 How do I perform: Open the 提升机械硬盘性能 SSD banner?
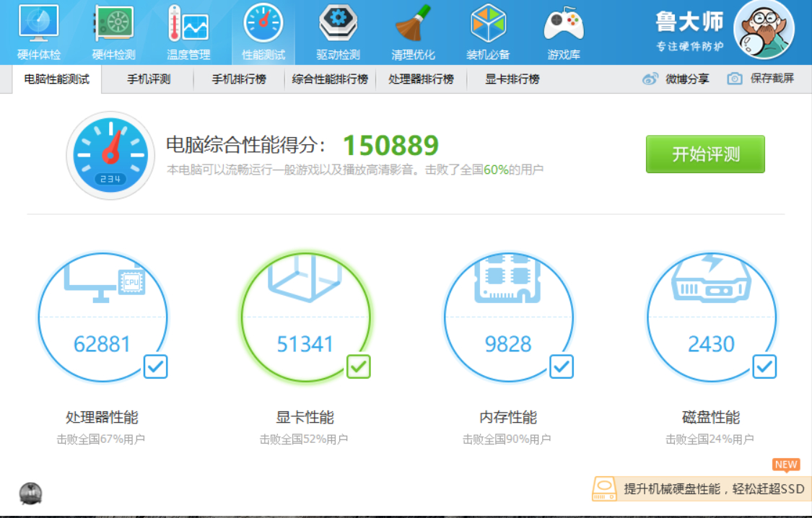point(702,489)
